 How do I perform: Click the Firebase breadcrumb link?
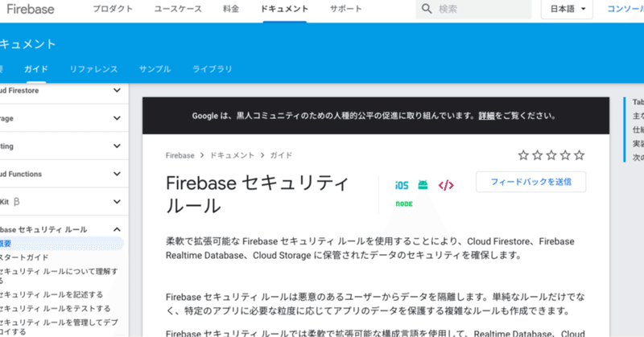(180, 155)
